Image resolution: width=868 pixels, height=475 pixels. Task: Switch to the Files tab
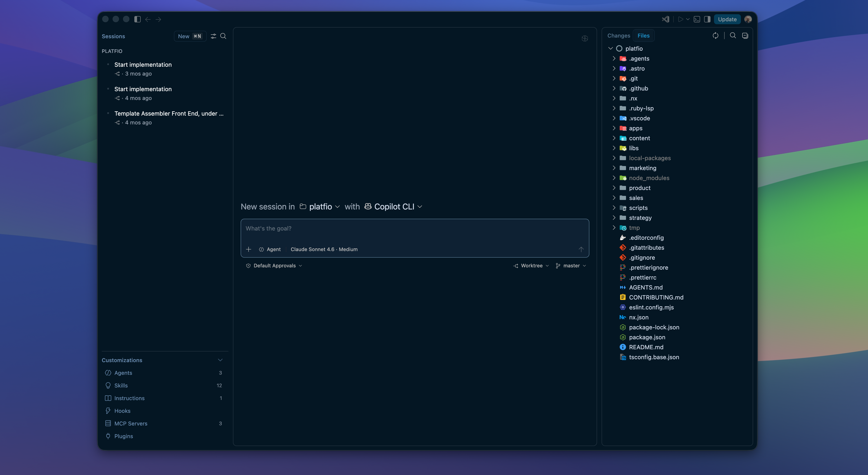point(643,36)
